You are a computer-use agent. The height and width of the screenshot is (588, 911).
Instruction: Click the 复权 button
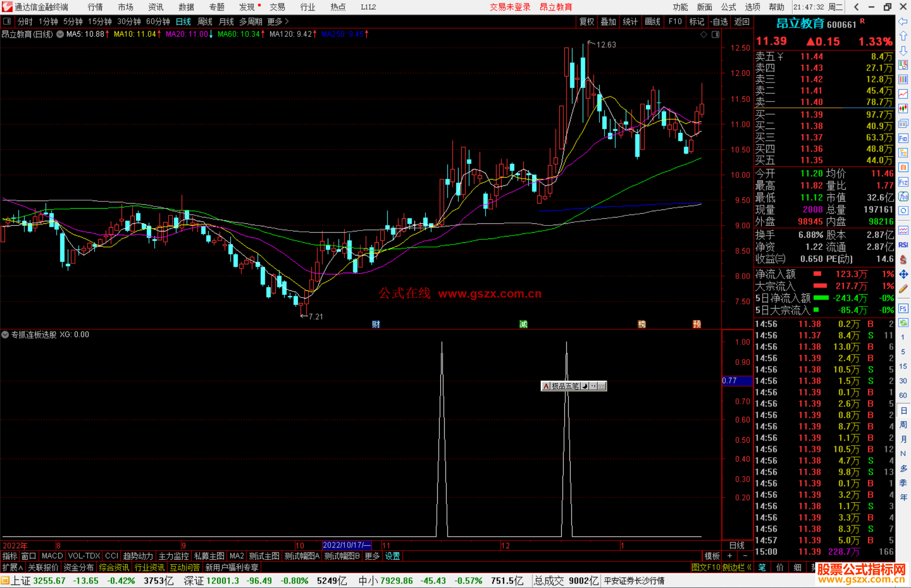click(586, 21)
